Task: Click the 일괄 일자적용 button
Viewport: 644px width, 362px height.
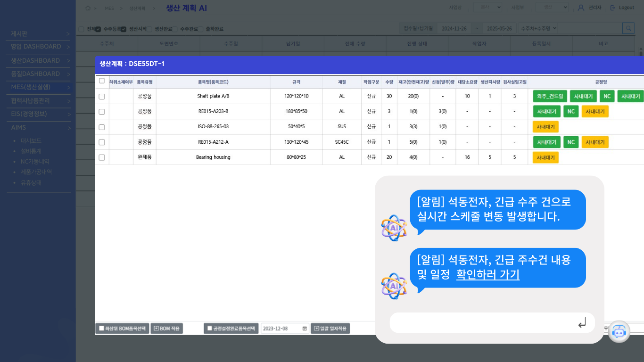Action: 330,328
